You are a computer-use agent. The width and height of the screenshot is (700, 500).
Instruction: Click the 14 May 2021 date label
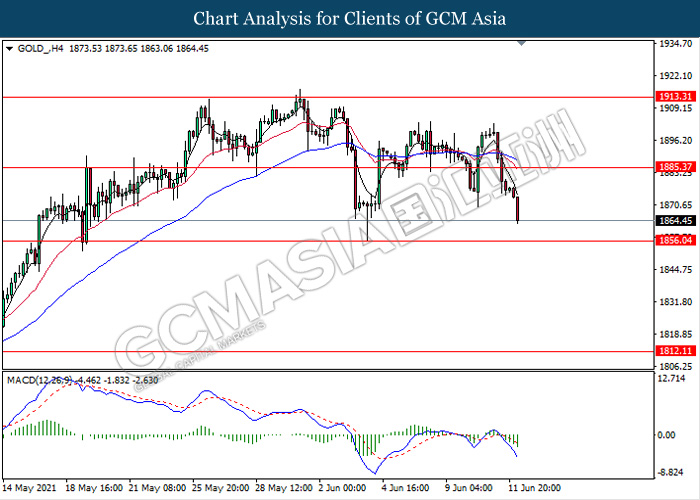[x=30, y=488]
